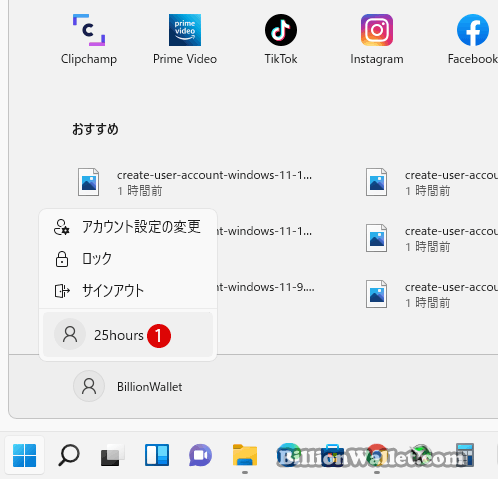
Task: Open Google Chrome from the taskbar
Action: 377,455
